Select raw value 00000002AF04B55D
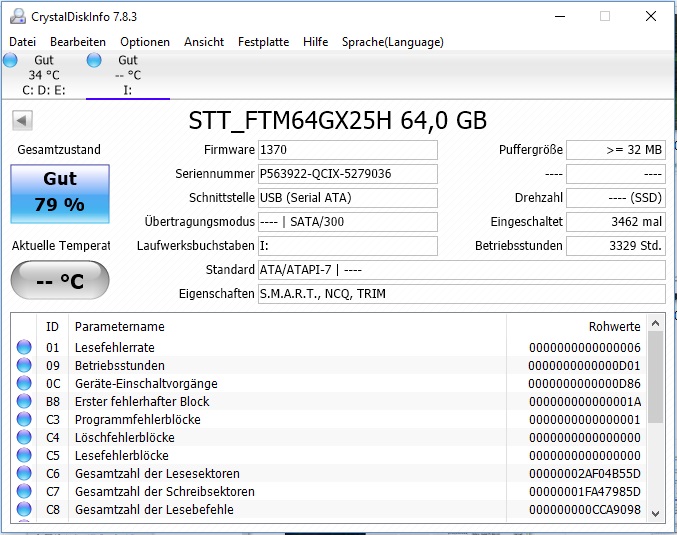 click(x=585, y=474)
